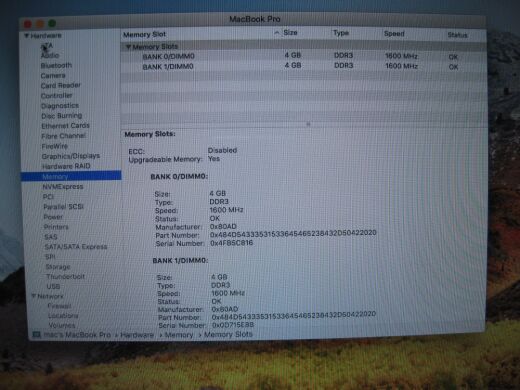Collapse the Hardware section in sidebar
The width and height of the screenshot is (520, 390).
[x=26, y=35]
